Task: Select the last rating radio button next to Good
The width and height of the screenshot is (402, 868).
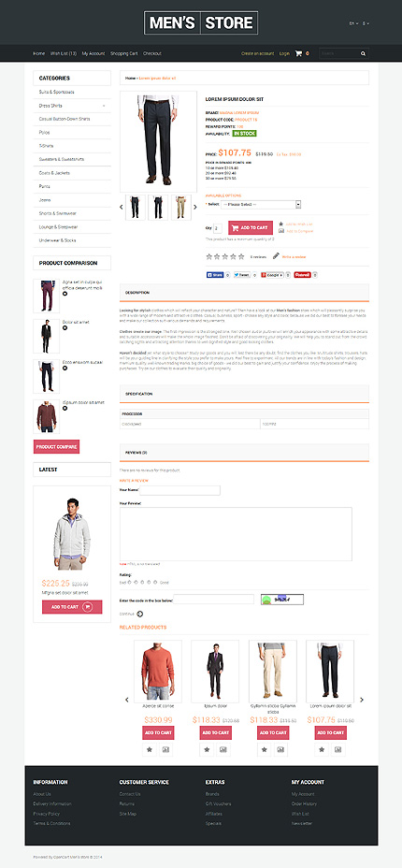Action: click(156, 582)
